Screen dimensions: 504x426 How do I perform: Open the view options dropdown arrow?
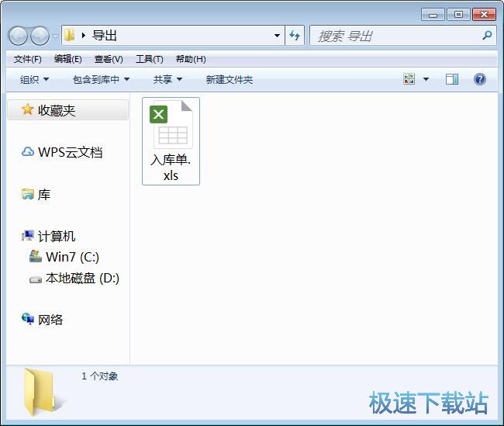(x=426, y=79)
